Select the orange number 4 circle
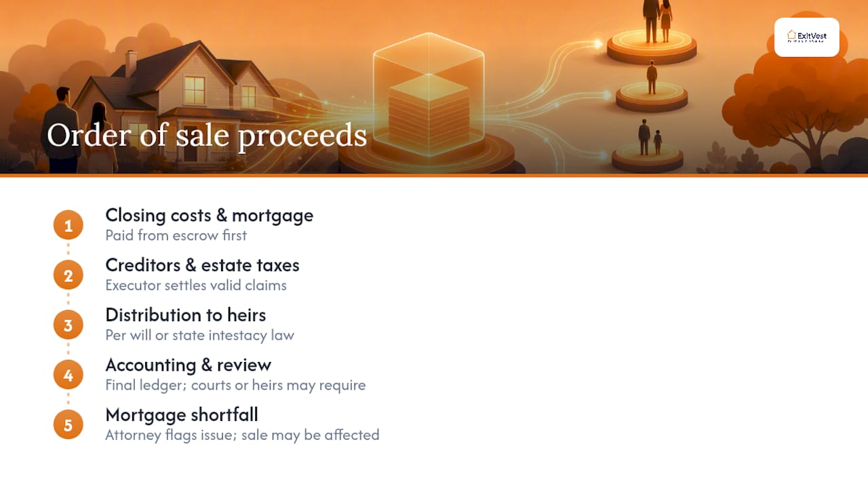The width and height of the screenshot is (868, 488). (x=68, y=375)
